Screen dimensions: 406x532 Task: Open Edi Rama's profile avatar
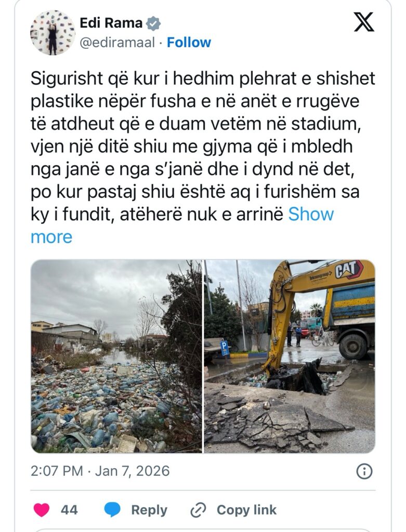[53, 33]
